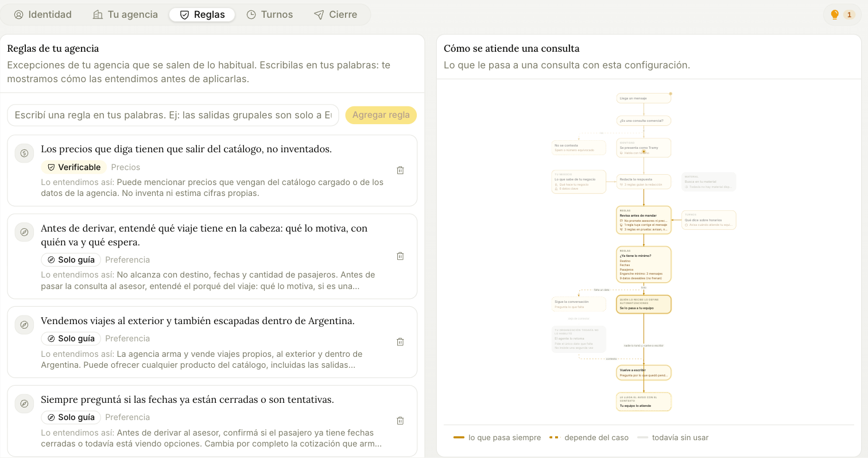868x458 pixels.
Task: Select the 'Qué dice sobre horarios' node
Action: tap(708, 220)
